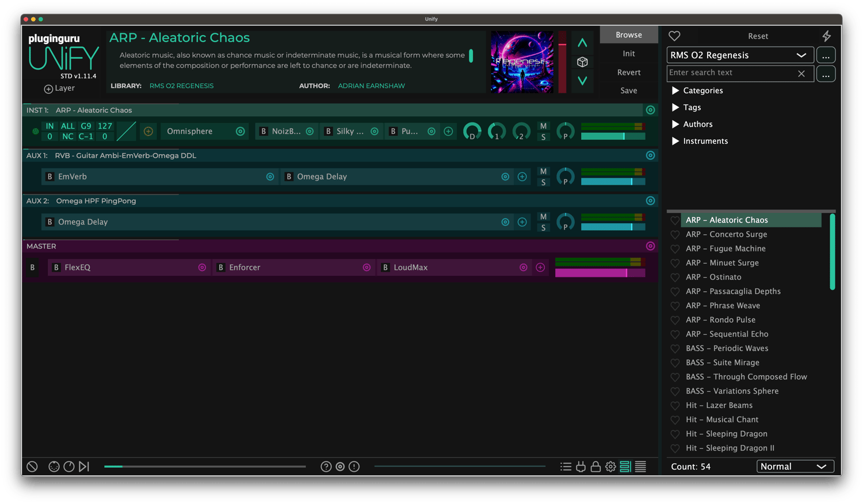Add effect after LoudMax on Master
Image resolution: width=863 pixels, height=504 pixels.
point(540,268)
